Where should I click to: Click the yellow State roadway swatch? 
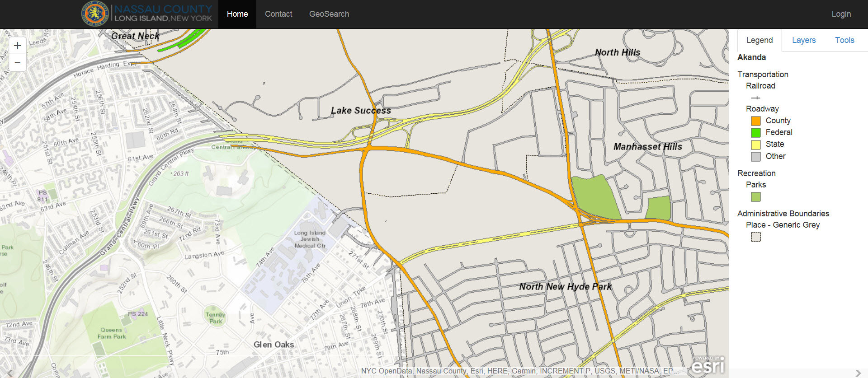tap(755, 145)
